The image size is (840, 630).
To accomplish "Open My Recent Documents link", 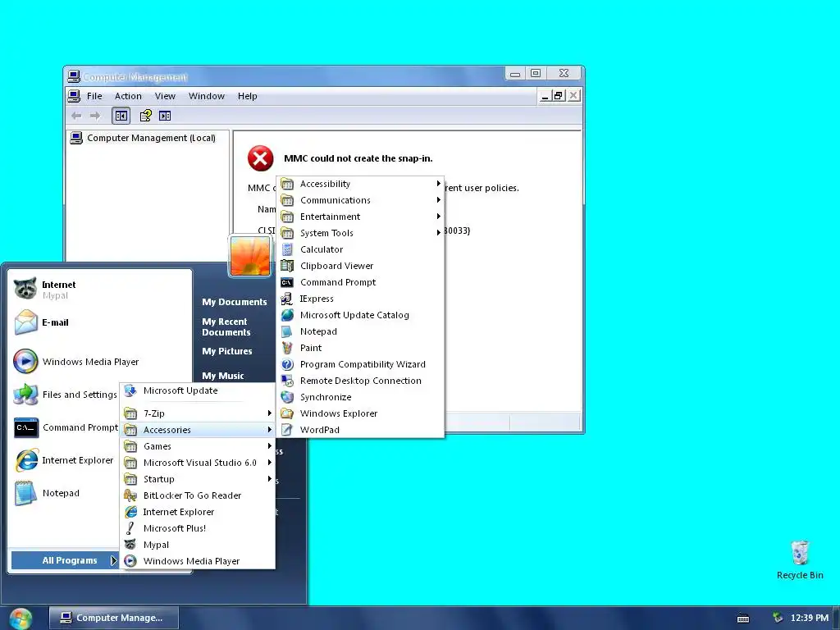I will tap(226, 326).
